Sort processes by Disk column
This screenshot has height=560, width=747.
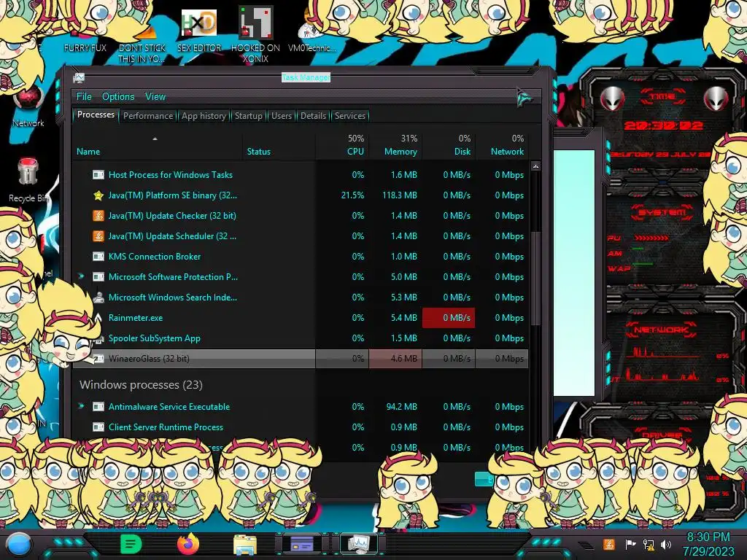[449, 145]
